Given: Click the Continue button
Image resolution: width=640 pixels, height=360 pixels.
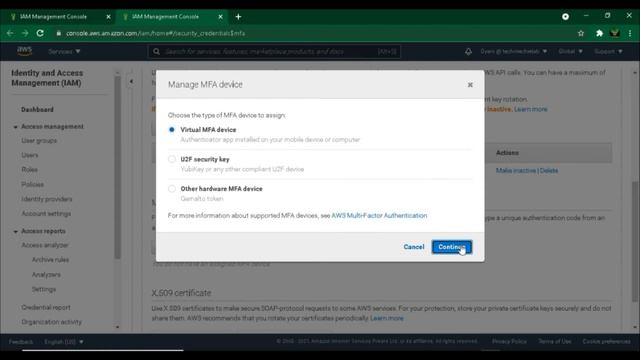Looking at the screenshot, I should (452, 247).
